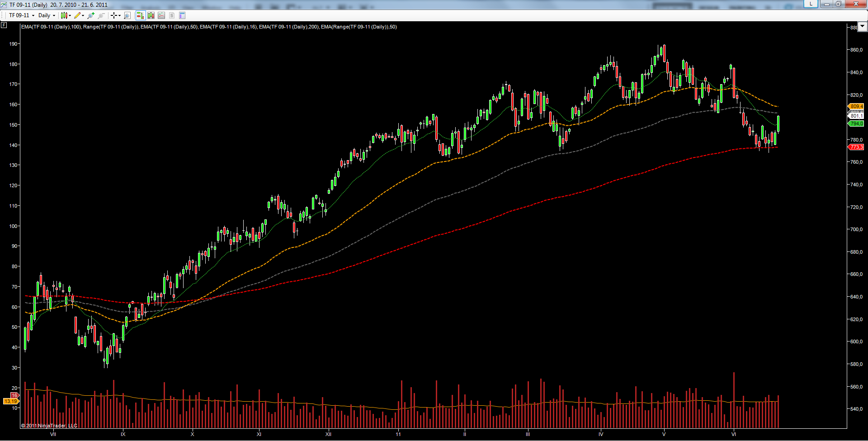Click the IX month label on time axis
Viewport: 868px width, 441px height.
tap(123, 434)
